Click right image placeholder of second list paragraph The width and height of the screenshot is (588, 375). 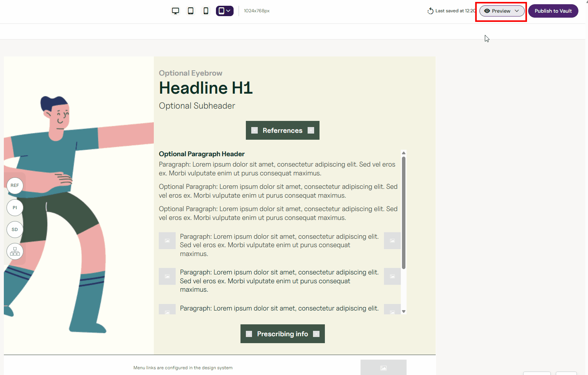click(392, 276)
